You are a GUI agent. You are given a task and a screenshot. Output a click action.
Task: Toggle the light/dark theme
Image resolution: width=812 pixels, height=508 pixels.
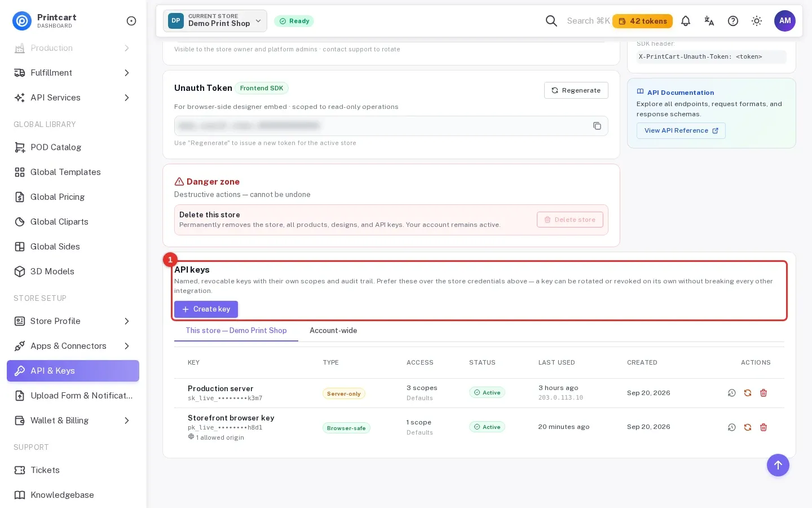[x=757, y=21]
